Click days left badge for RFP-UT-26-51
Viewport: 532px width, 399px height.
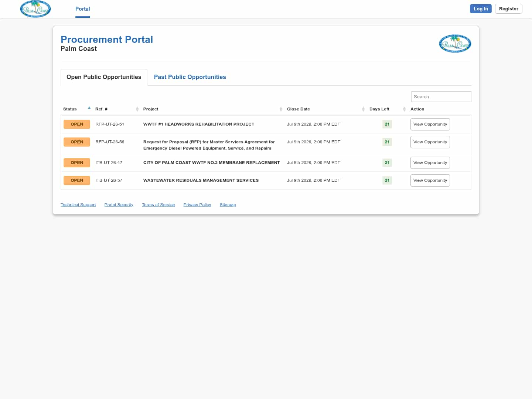pos(387,124)
